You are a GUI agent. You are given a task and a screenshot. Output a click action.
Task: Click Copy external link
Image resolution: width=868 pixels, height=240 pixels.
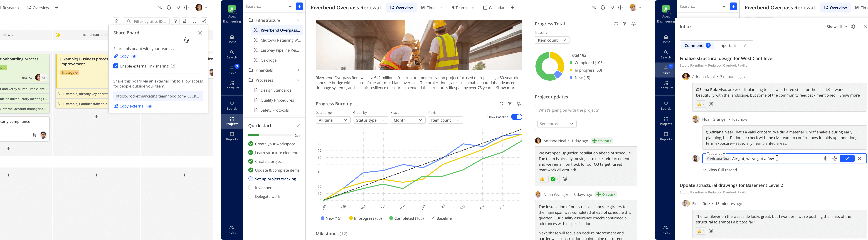133,106
